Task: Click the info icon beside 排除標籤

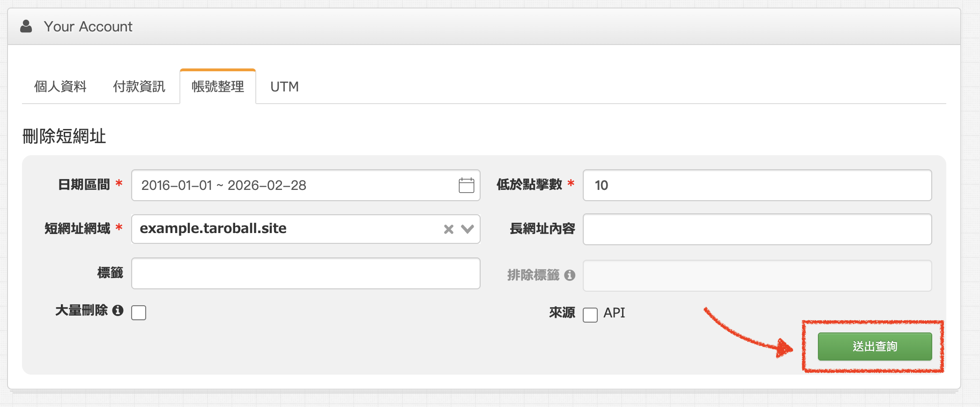Action: [x=570, y=275]
